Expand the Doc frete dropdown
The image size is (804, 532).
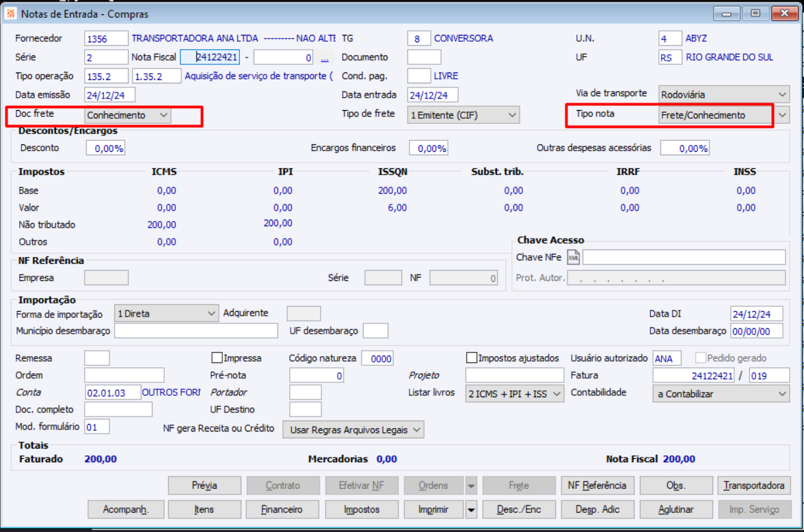tap(163, 116)
